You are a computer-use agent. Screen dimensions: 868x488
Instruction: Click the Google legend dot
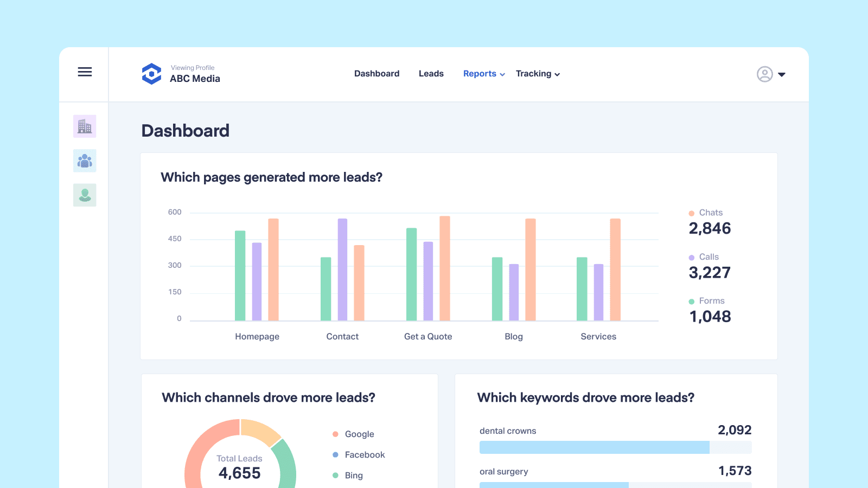336,434
